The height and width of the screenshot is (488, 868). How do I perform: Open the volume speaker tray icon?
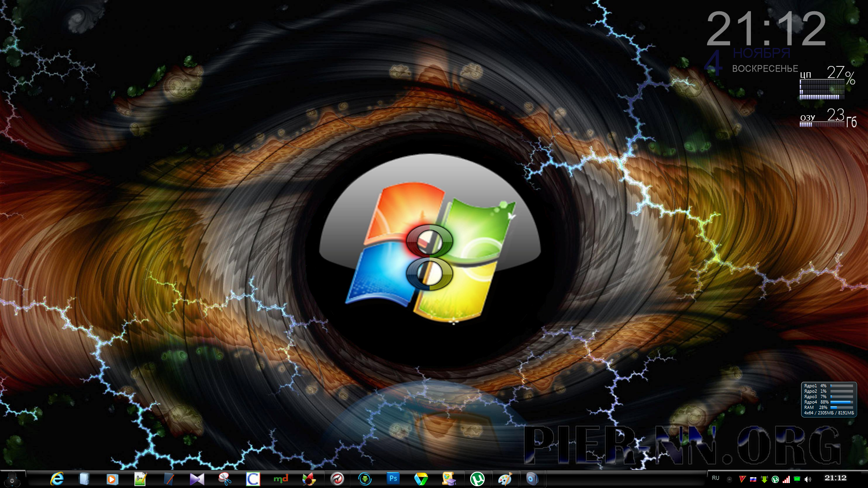point(808,479)
